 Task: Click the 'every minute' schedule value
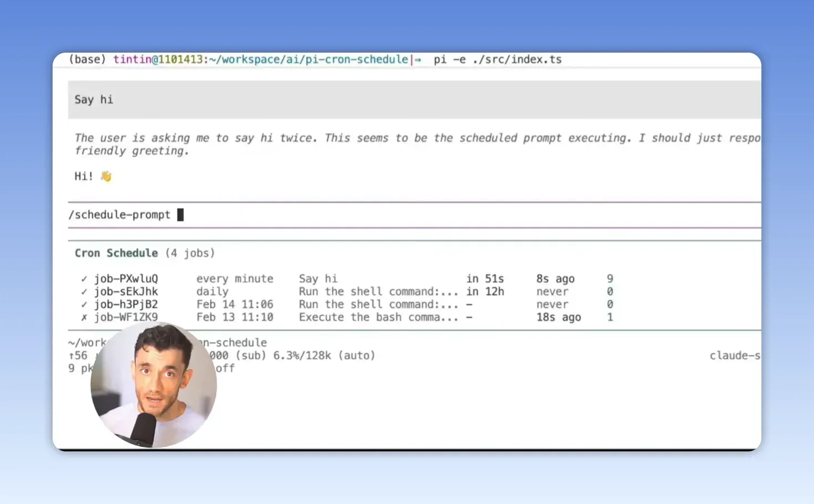coord(235,279)
